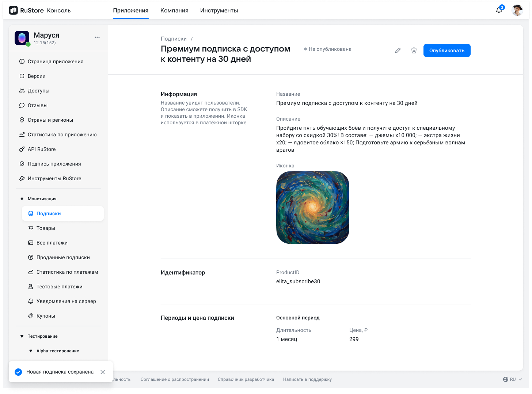The width and height of the screenshot is (532, 394).
Task: Click the info icon of Страница приложения
Action: pos(22,61)
